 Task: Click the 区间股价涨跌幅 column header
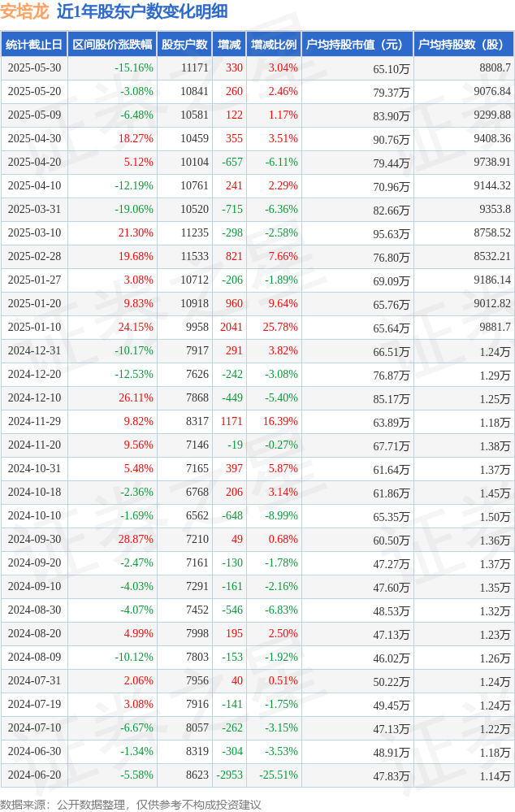point(112,45)
